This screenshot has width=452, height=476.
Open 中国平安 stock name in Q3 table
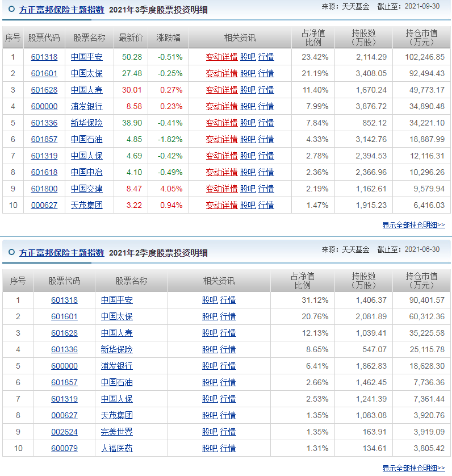click(x=86, y=57)
